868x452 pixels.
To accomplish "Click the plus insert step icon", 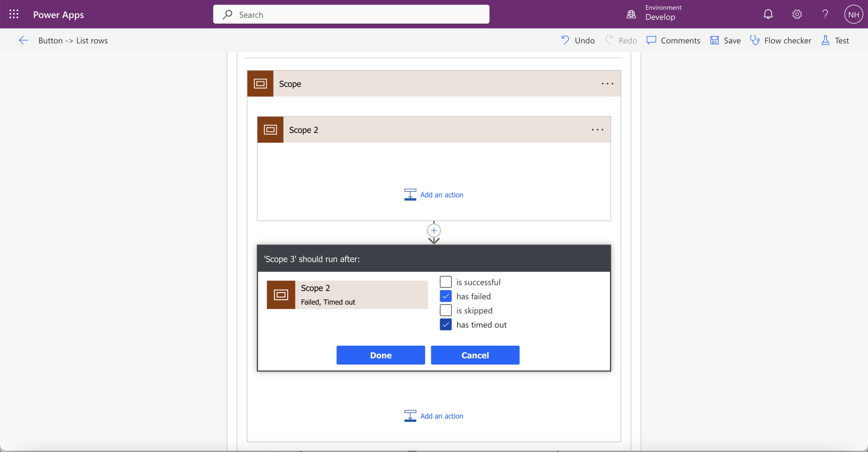I will (x=434, y=230).
